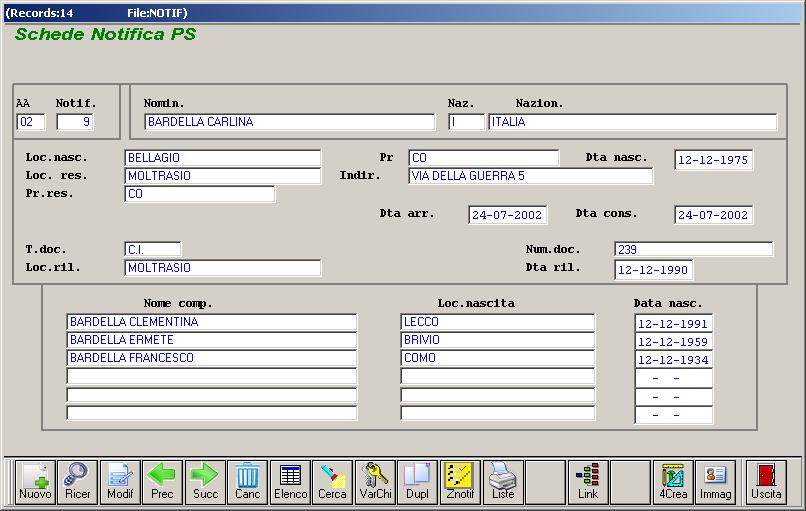
Task: Click the AA year field
Action: [x=31, y=122]
